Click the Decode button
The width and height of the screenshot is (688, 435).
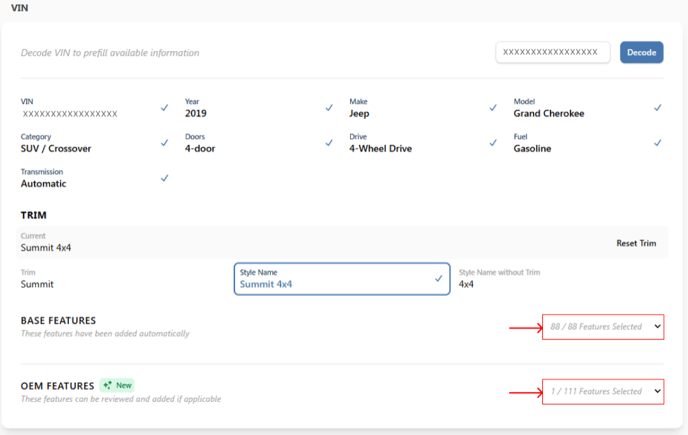click(x=641, y=52)
